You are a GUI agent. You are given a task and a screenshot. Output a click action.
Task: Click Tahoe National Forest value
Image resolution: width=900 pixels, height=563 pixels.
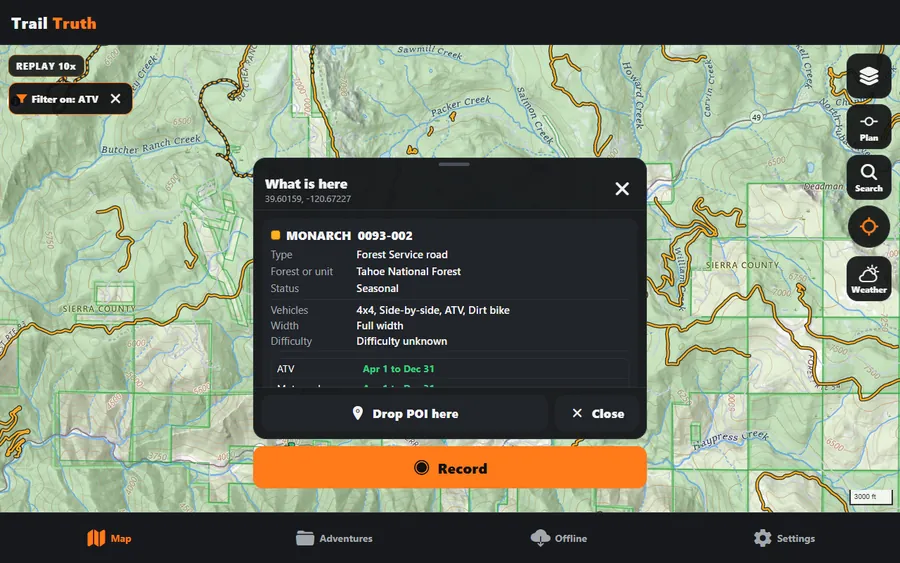tap(408, 271)
